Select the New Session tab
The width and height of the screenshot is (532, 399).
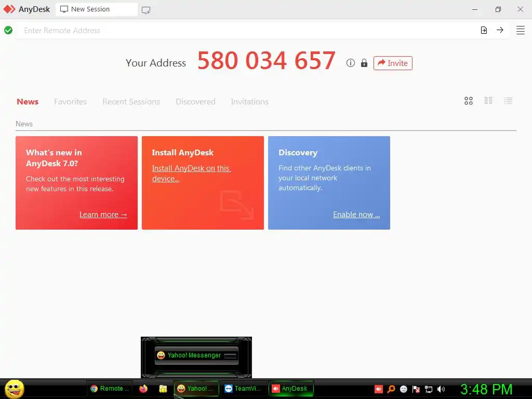tap(97, 9)
